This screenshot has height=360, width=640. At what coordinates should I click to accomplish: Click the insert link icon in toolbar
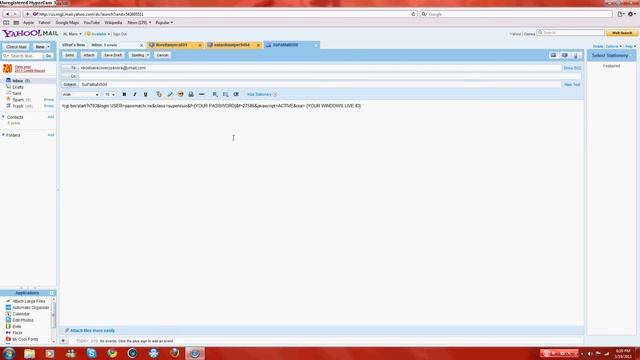tap(191, 94)
